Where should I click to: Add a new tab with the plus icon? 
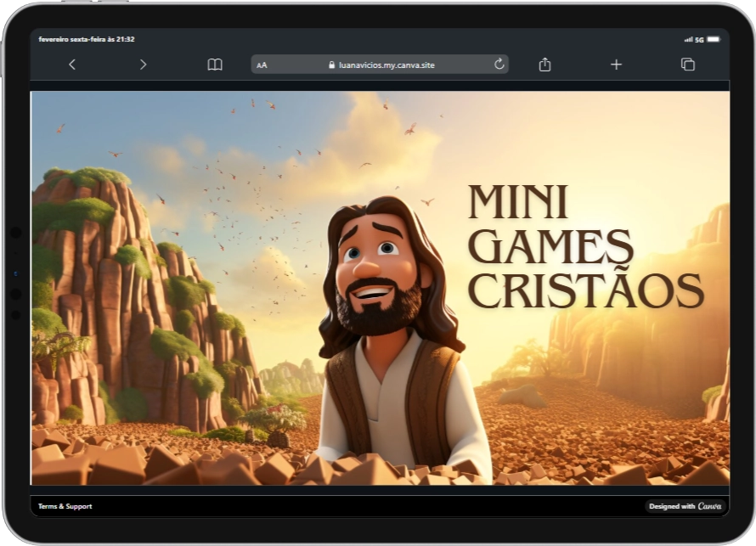[616, 65]
